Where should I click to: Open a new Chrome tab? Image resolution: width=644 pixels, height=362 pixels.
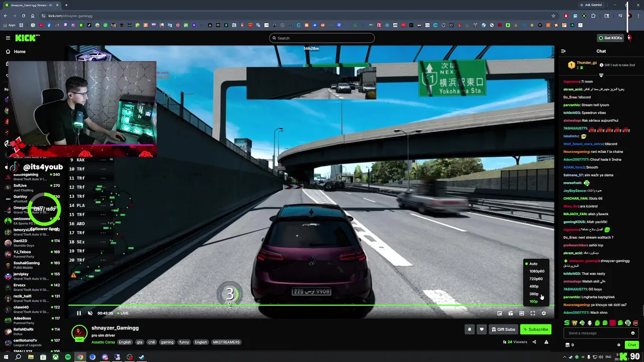(66, 5)
